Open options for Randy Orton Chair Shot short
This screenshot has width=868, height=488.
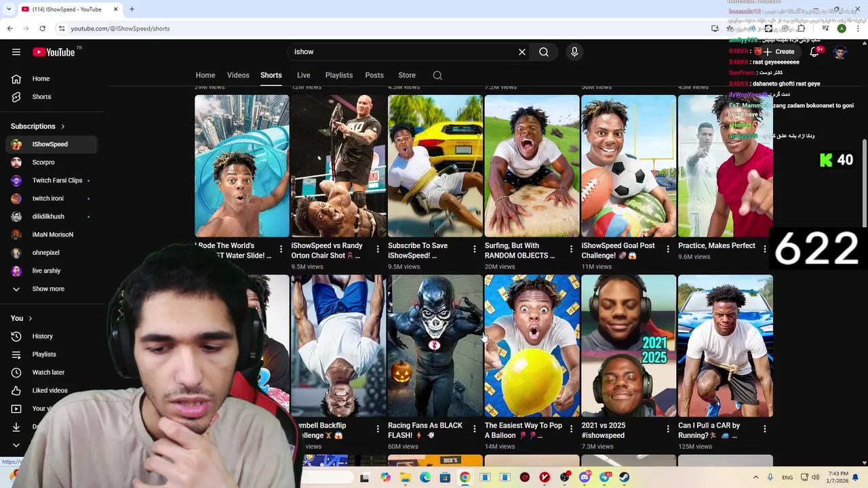coord(378,249)
